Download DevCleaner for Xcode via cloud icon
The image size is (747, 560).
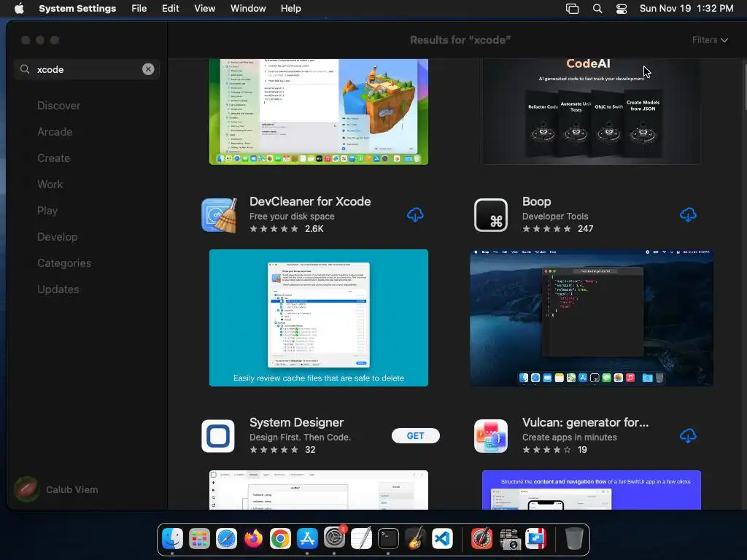click(x=415, y=215)
